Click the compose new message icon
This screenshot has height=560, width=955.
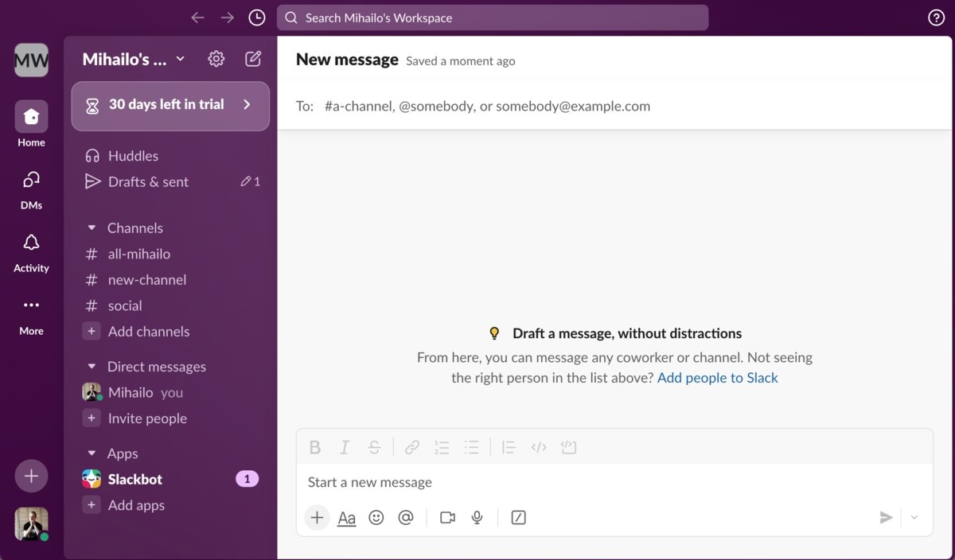tap(253, 59)
